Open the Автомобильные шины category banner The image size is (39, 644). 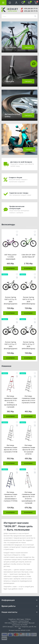pos(19,105)
